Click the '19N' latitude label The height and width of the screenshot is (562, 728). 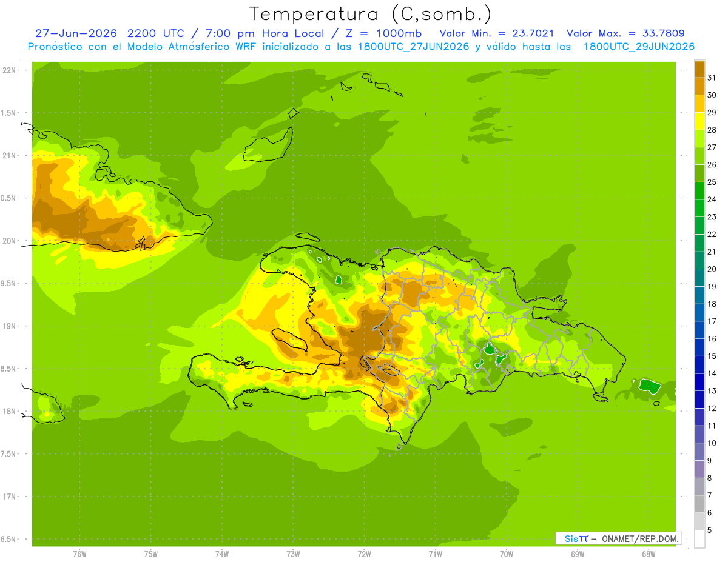[x=10, y=326]
